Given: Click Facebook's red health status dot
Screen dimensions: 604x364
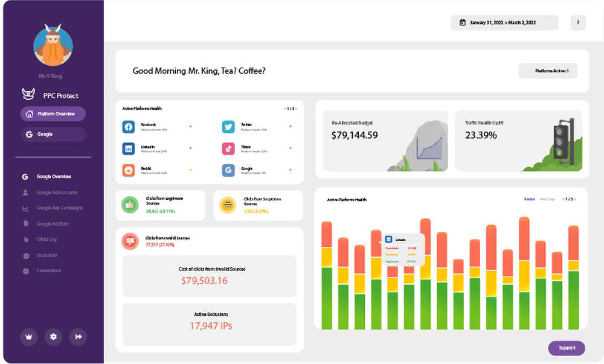Looking at the screenshot, I should coord(190,126).
